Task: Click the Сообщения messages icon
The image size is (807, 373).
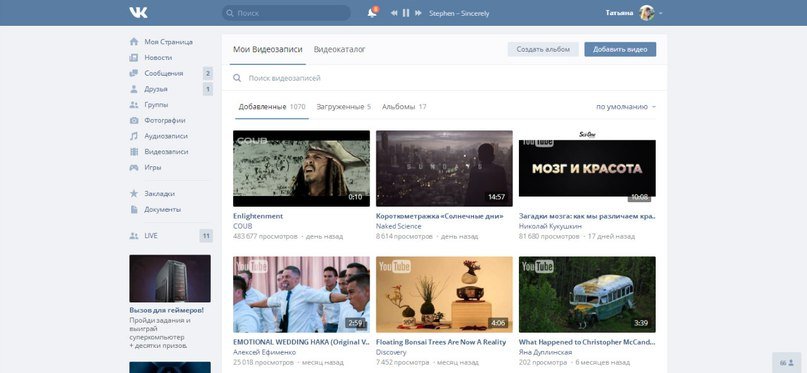Action: (134, 73)
